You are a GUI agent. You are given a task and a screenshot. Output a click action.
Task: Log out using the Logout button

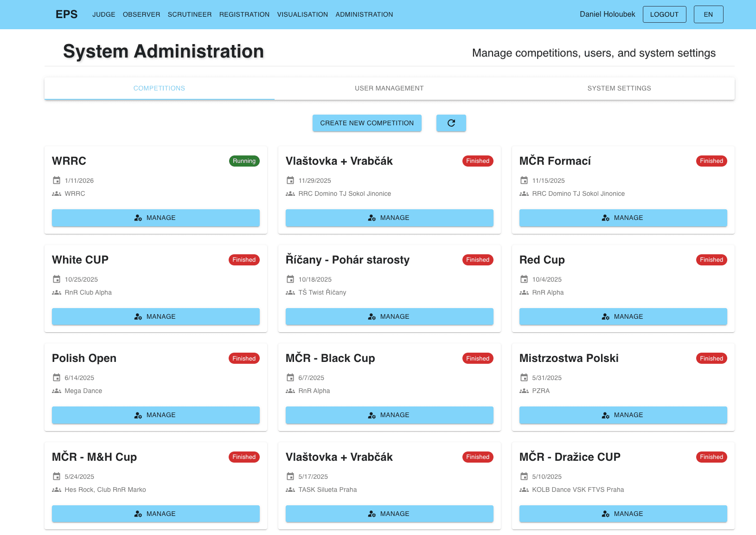[x=664, y=14]
